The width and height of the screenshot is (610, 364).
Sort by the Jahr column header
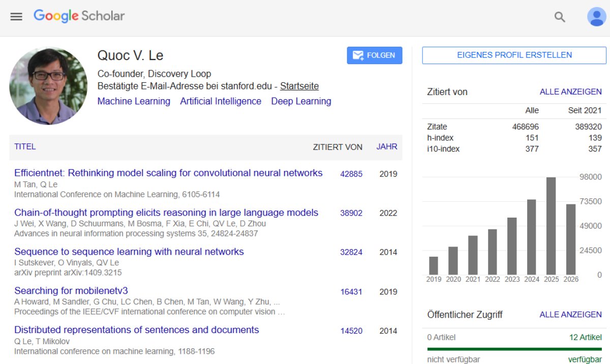coord(387,146)
